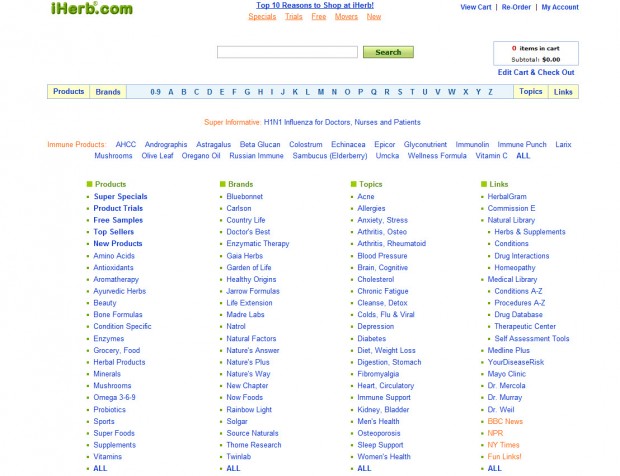Open Jarrow Formulas brand link
Viewport: 620px width, 476px height.
[x=253, y=291]
